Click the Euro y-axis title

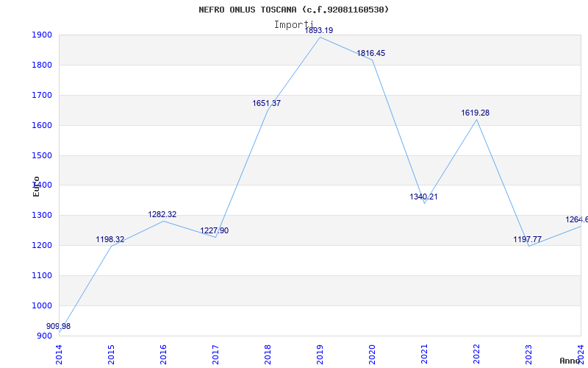(36, 187)
